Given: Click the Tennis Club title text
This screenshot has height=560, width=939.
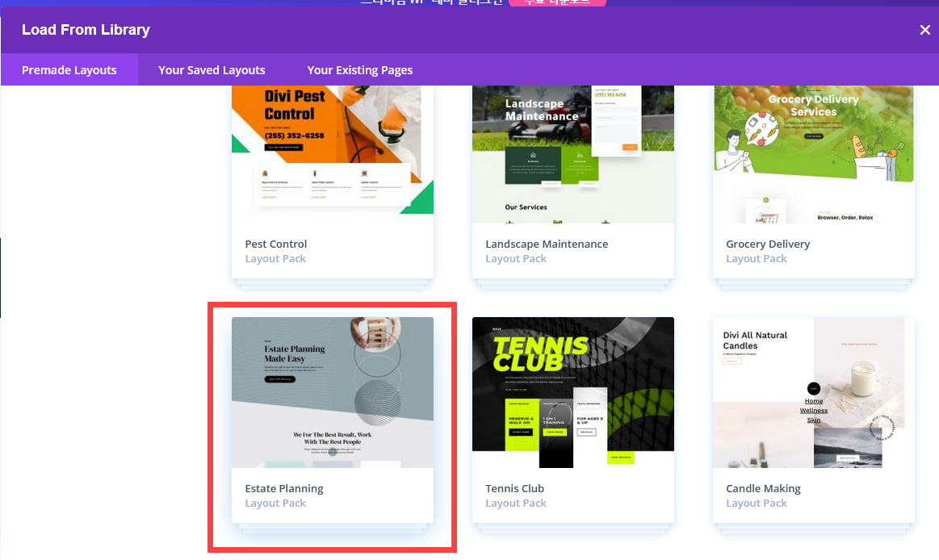Looking at the screenshot, I should click(514, 489).
